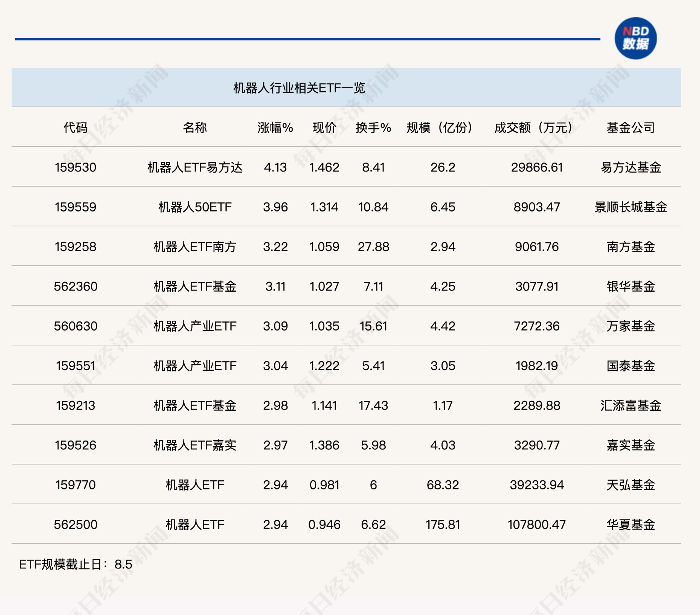
Task: Select code 562360
Action: [76, 286]
